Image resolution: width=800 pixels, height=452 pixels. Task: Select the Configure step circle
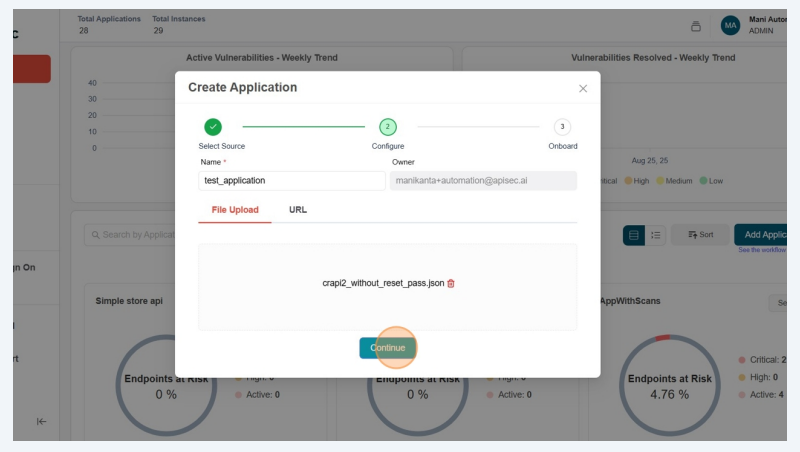click(388, 127)
